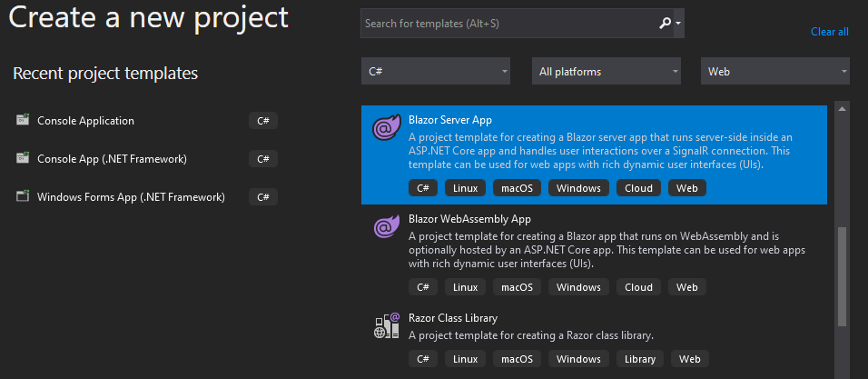Click the template list scrollbar thumb

click(x=842, y=275)
